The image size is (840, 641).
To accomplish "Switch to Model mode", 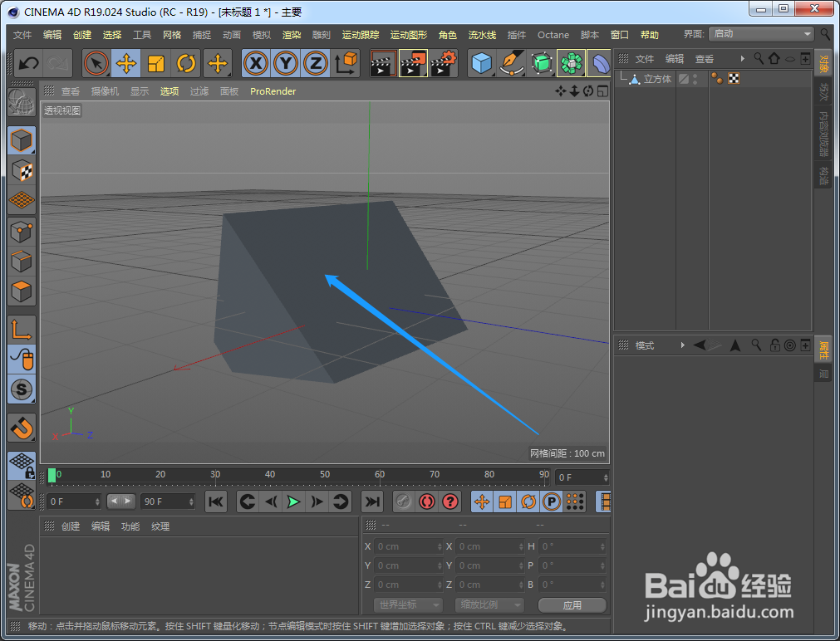I will pos(22,141).
